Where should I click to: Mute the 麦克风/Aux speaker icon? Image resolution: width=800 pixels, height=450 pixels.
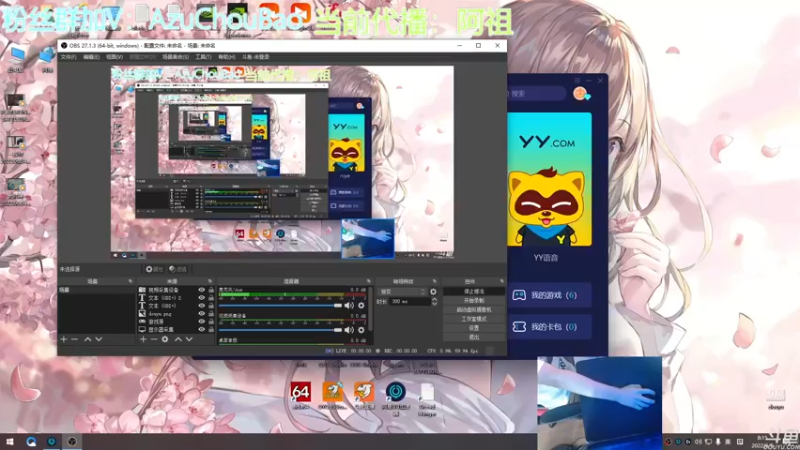click(x=349, y=306)
